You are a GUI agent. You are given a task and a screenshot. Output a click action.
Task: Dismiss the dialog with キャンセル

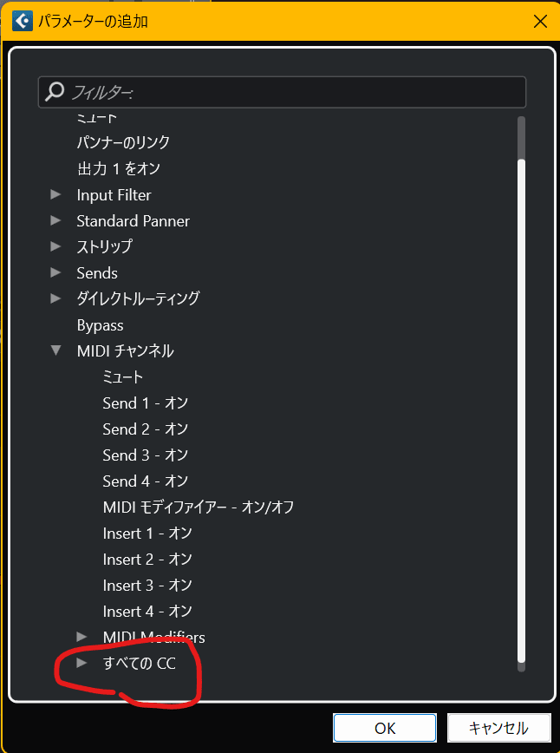499,728
